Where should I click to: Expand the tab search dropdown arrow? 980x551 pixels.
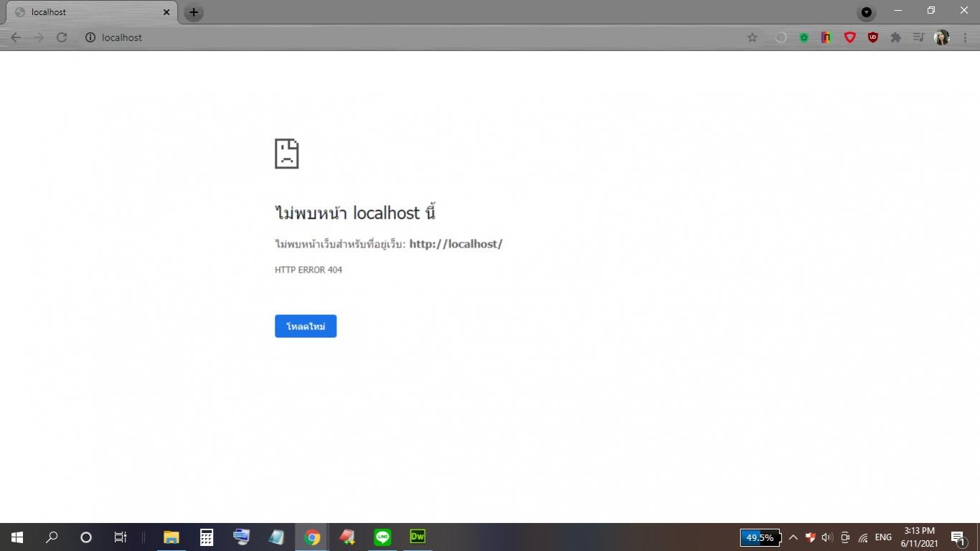(x=867, y=12)
